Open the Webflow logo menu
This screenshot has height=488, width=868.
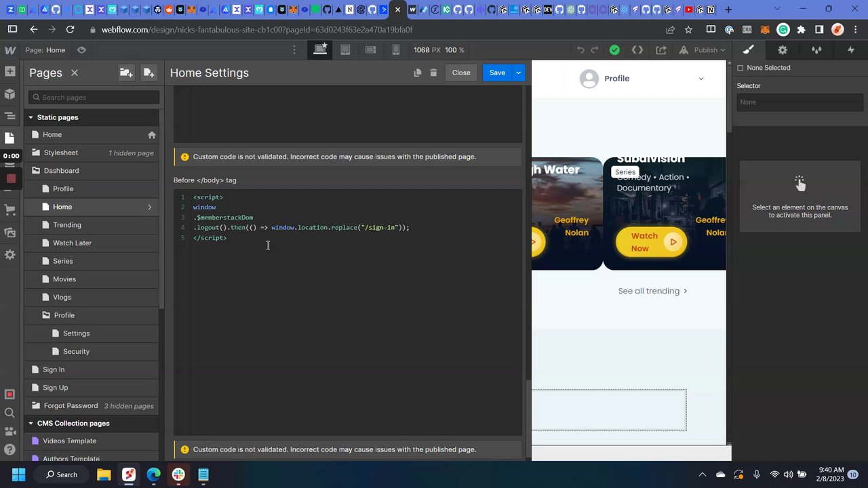point(10,50)
